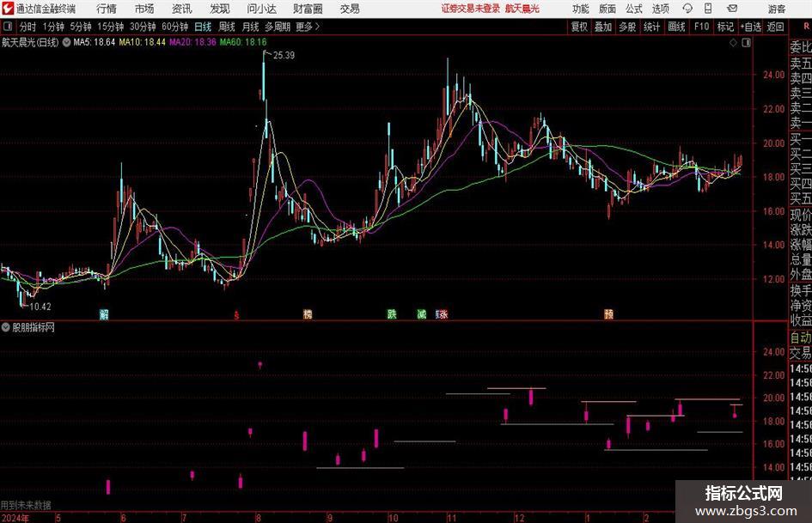Click the 通达信 app logo icon
The image size is (812, 523).
(7, 9)
